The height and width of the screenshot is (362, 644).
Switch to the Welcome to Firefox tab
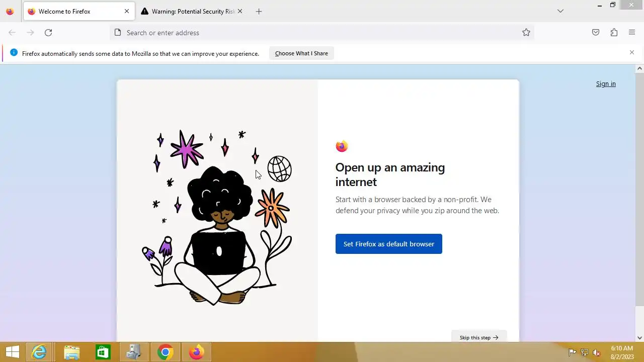pos(79,11)
